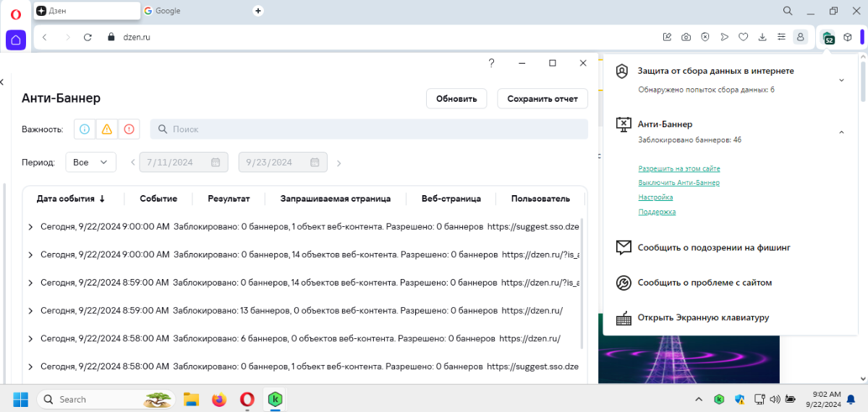Toggle the informational importance filter icon
The height and width of the screenshot is (412, 868).
pos(85,129)
